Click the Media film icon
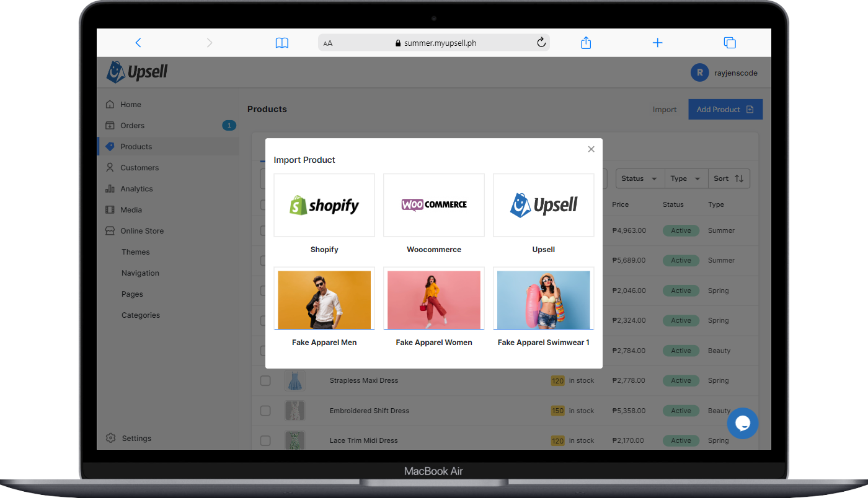The image size is (868, 498). coord(110,210)
